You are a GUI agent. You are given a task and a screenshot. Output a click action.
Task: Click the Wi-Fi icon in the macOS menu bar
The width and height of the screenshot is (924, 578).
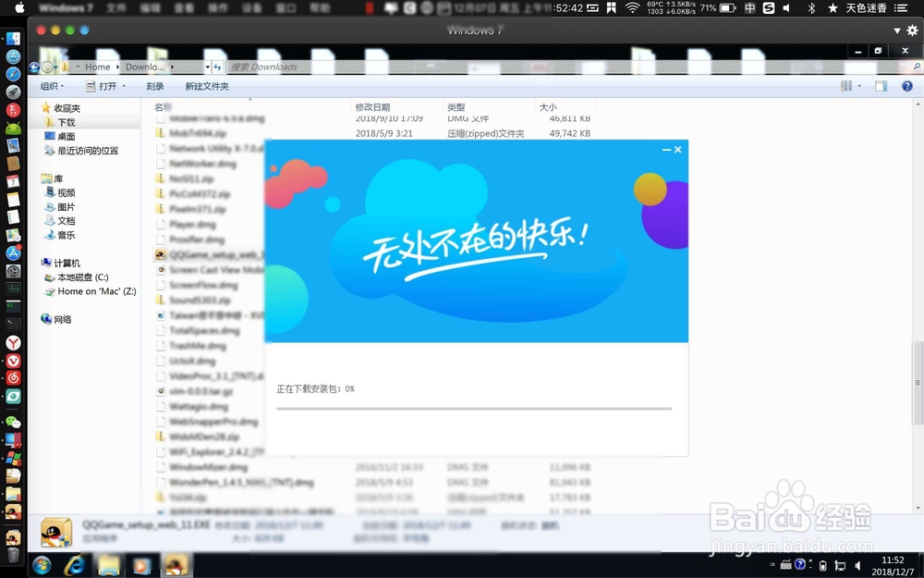(632, 7)
